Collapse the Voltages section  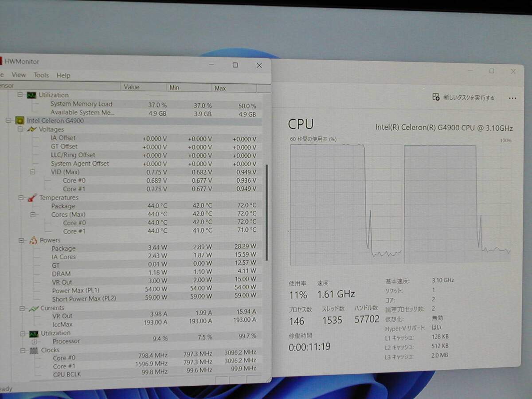point(20,129)
